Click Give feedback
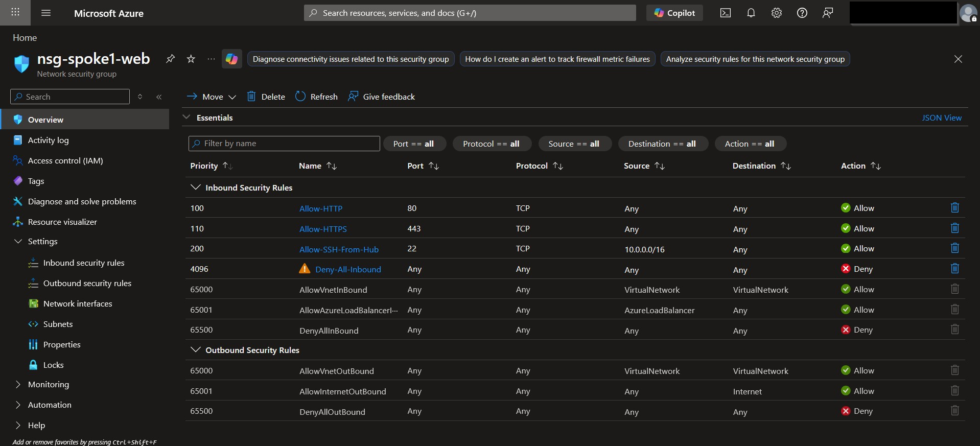980x446 pixels. point(382,97)
